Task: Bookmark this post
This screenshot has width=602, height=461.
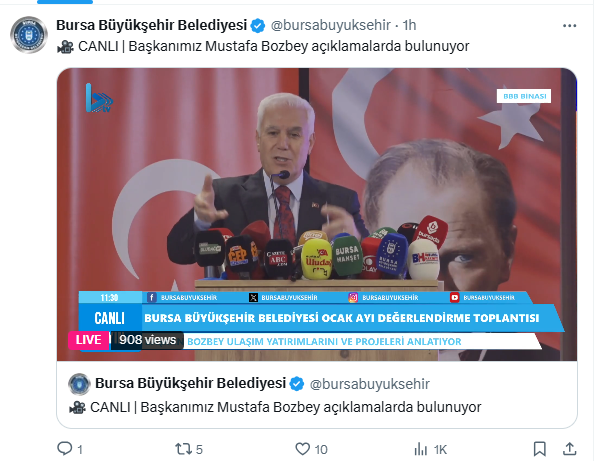Action: click(539, 449)
